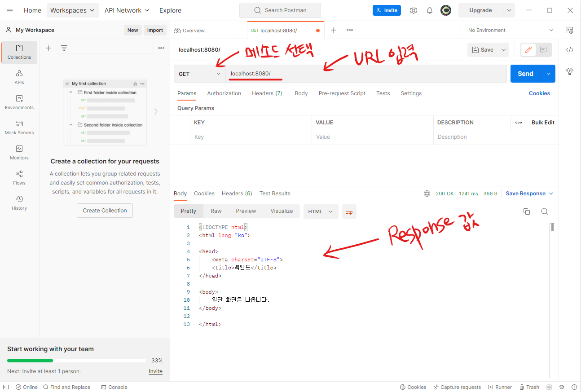Open a new request tab with plus
The height and width of the screenshot is (392, 581).
(x=334, y=30)
